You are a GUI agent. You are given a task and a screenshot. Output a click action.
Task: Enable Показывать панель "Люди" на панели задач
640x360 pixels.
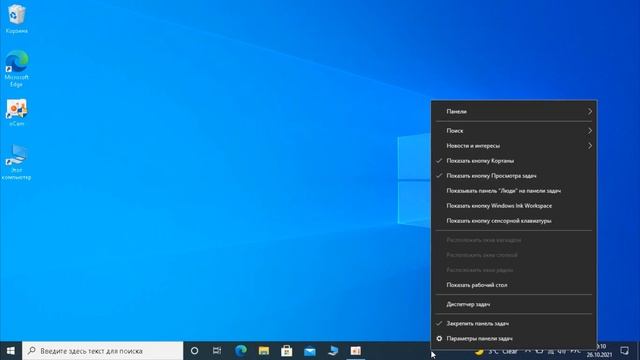click(514, 191)
